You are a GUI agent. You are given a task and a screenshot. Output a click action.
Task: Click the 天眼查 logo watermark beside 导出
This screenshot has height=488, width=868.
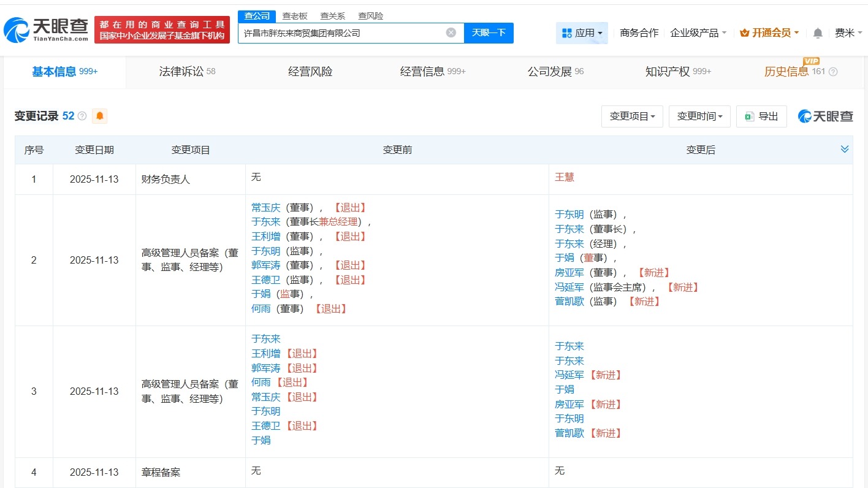[825, 116]
